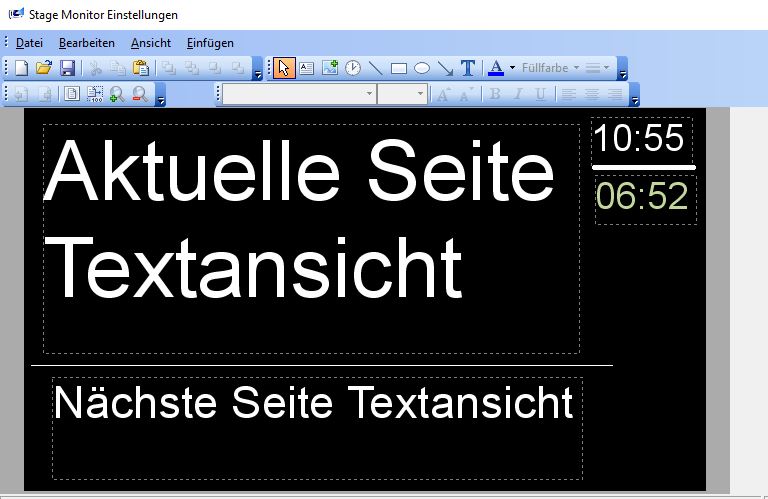
Task: Select the thick white line under the clock
Action: point(644,167)
